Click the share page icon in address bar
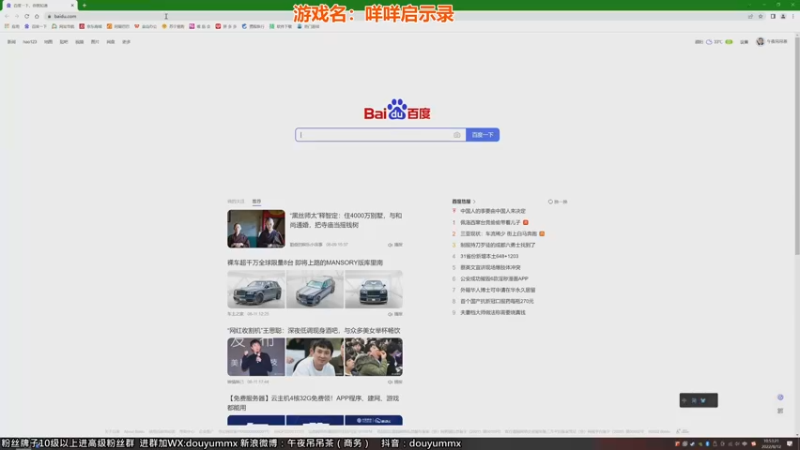Screen dimensions: 800x450 click(x=751, y=16)
